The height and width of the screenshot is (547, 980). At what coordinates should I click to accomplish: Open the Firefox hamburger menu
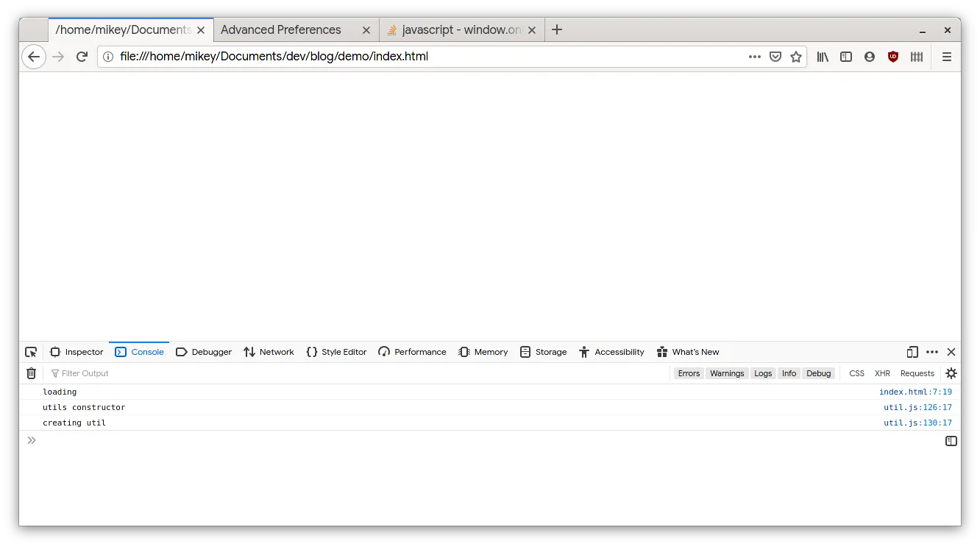(x=947, y=57)
